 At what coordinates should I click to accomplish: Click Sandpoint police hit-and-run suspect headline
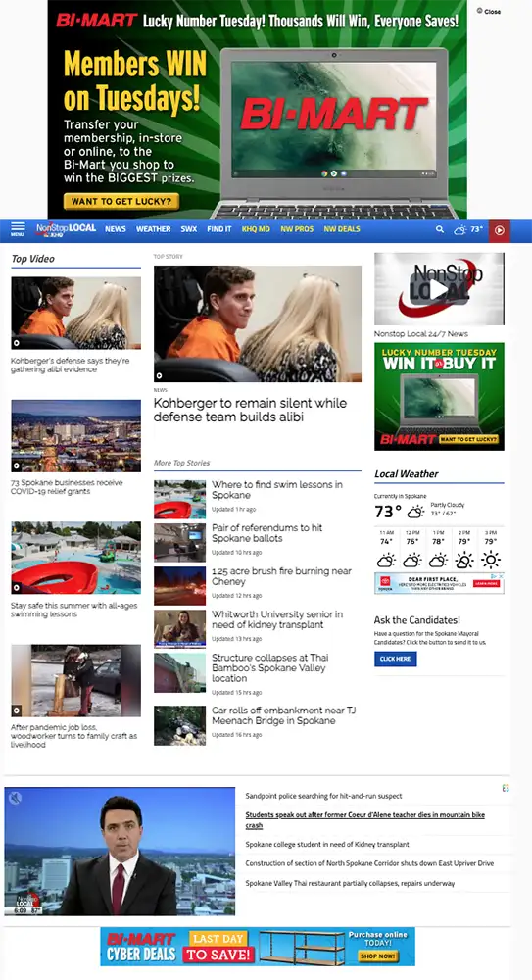click(x=323, y=796)
